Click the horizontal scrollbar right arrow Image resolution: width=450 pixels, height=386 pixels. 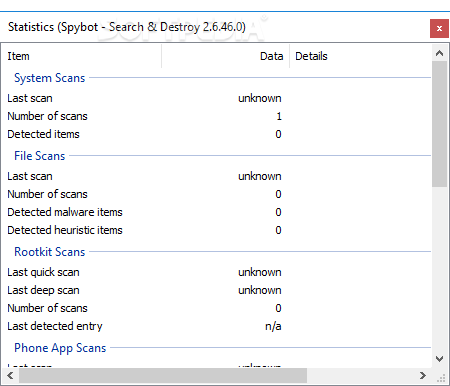coord(423,375)
